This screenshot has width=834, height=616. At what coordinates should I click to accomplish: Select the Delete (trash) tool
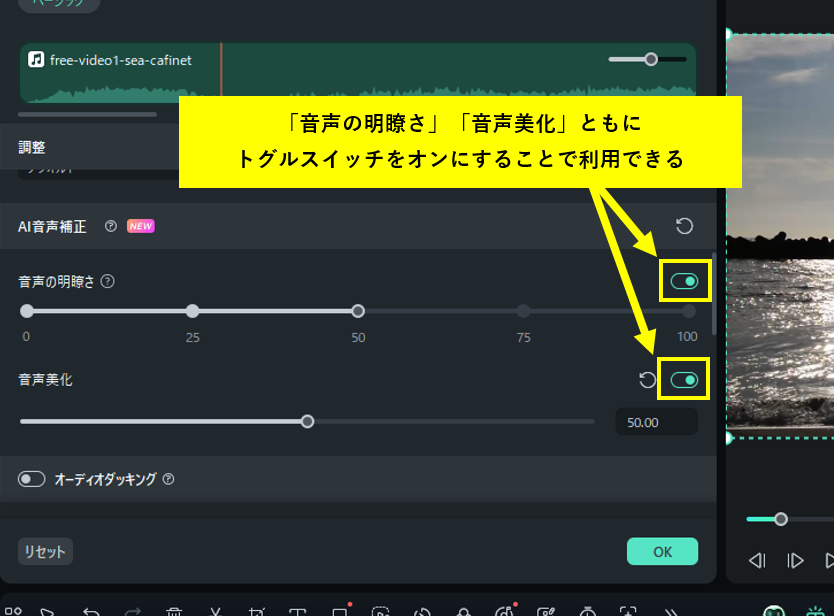(x=175, y=611)
